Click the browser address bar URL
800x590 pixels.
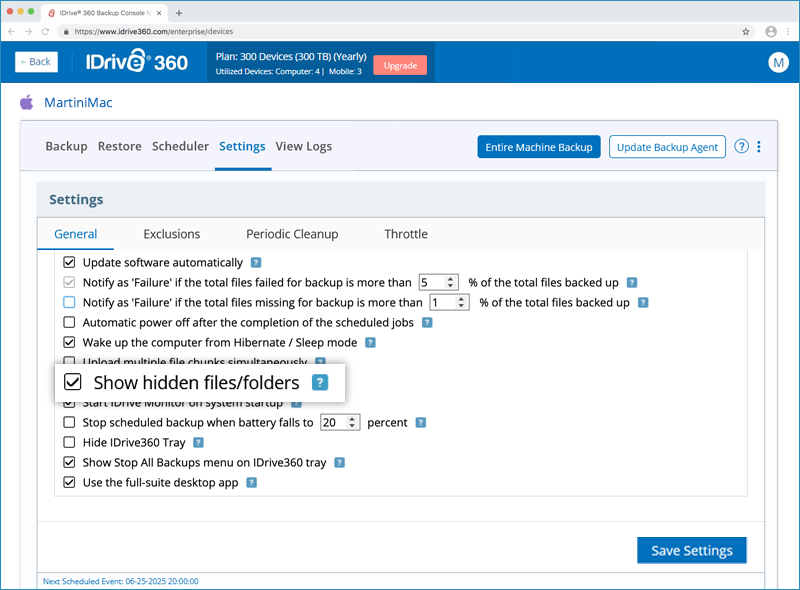[154, 32]
